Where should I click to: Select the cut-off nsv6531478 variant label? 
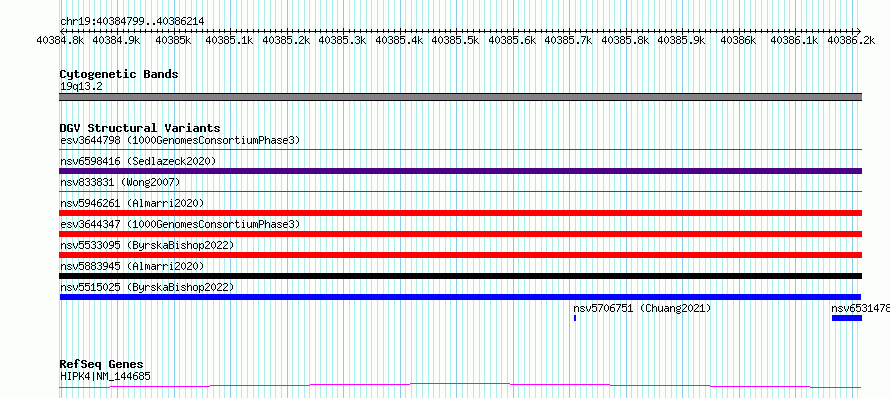point(860,308)
